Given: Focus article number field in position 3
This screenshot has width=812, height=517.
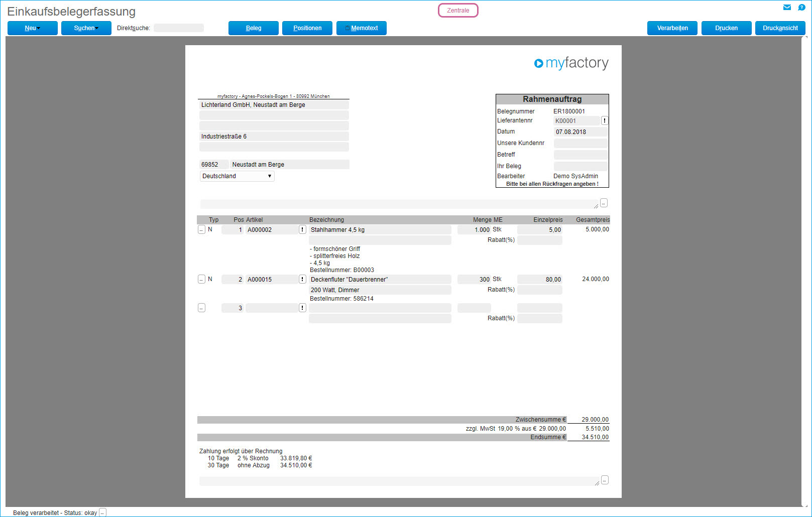Looking at the screenshot, I should 272,308.
